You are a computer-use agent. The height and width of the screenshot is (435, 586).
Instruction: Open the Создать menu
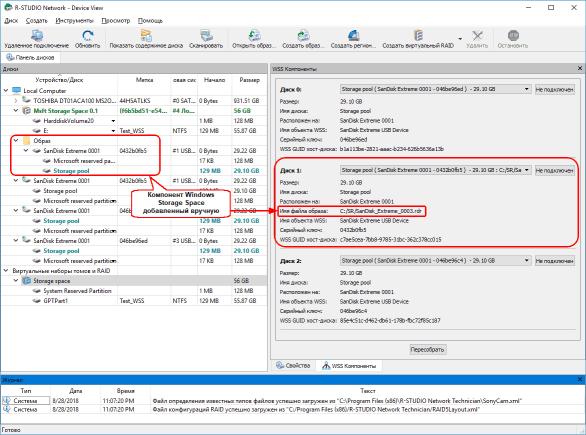pyautogui.click(x=37, y=21)
